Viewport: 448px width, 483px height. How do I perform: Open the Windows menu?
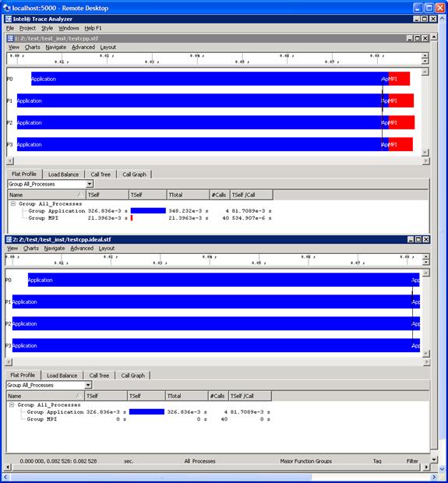[x=69, y=28]
